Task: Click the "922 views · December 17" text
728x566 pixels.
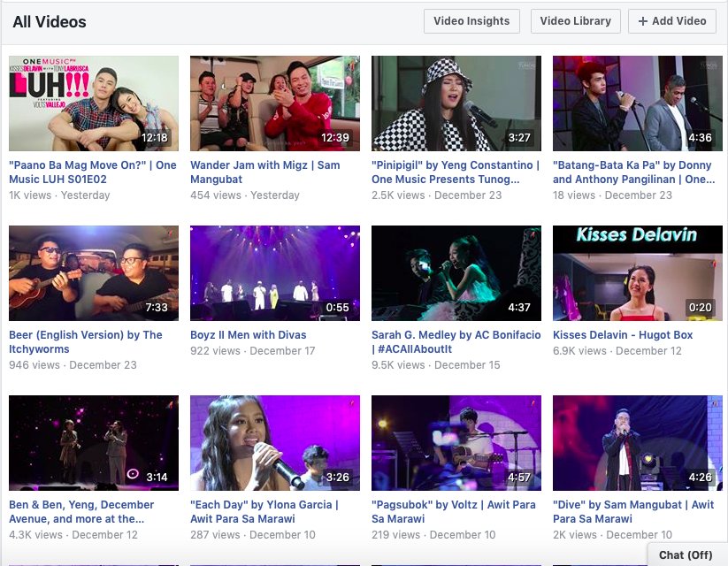Action: pyautogui.click(x=253, y=351)
